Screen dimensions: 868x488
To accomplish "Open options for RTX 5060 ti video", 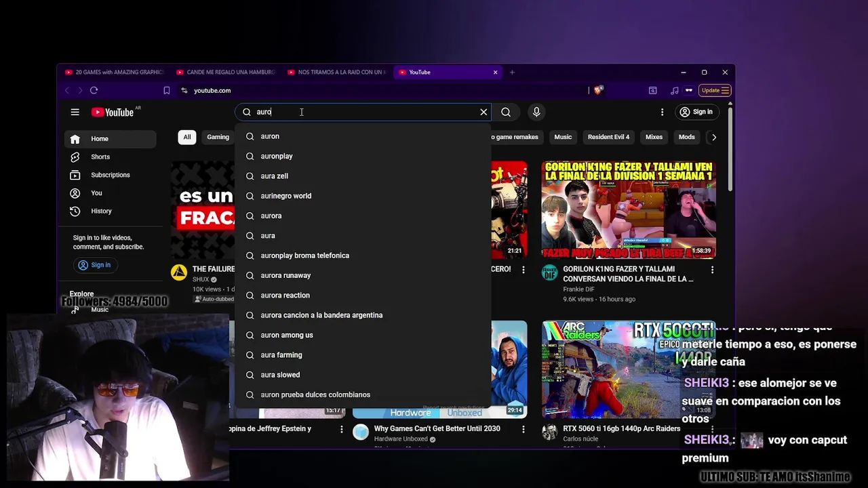I will [x=712, y=430].
